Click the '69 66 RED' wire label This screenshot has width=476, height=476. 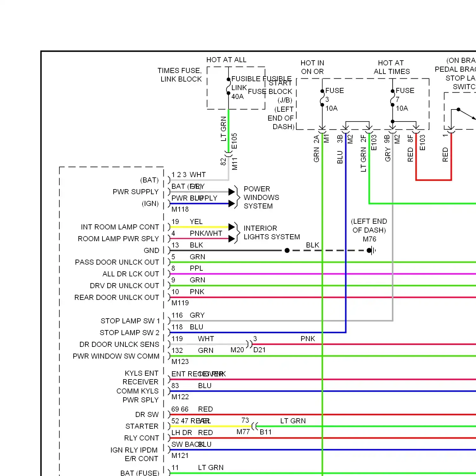point(192,409)
